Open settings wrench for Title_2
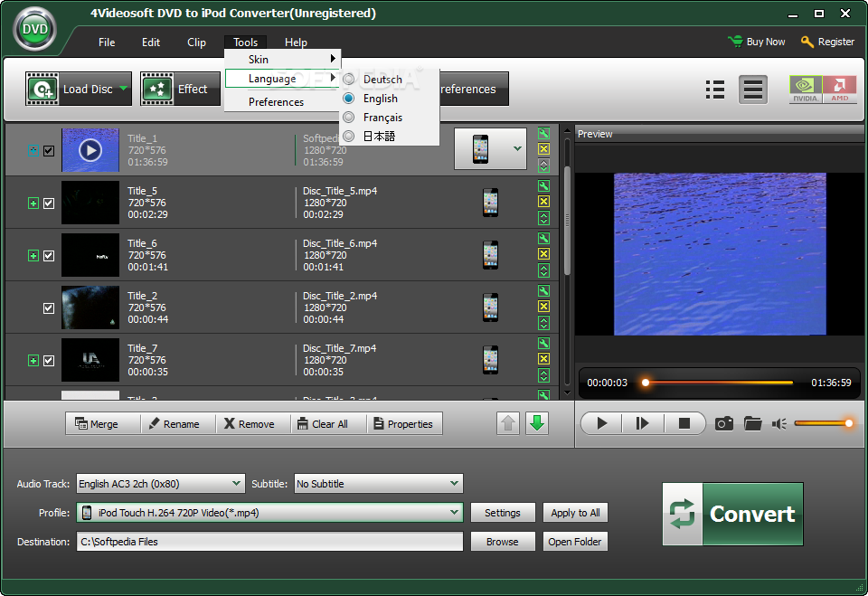 coord(543,291)
